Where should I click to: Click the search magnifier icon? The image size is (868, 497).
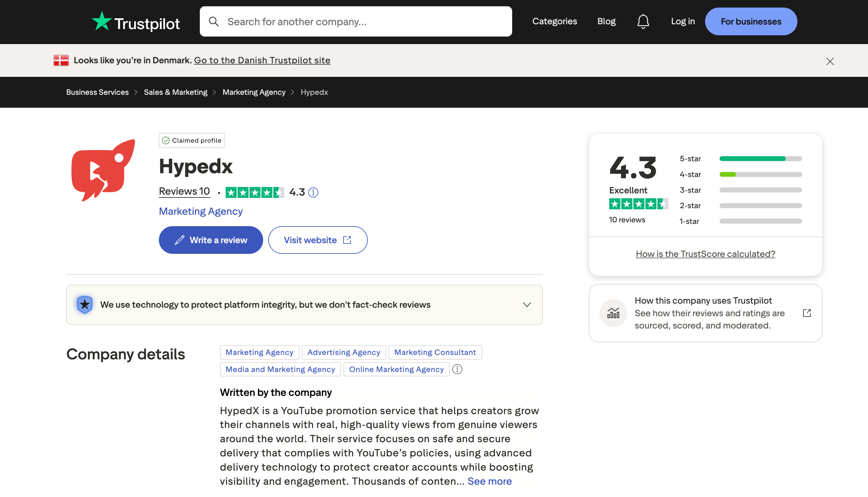214,21
